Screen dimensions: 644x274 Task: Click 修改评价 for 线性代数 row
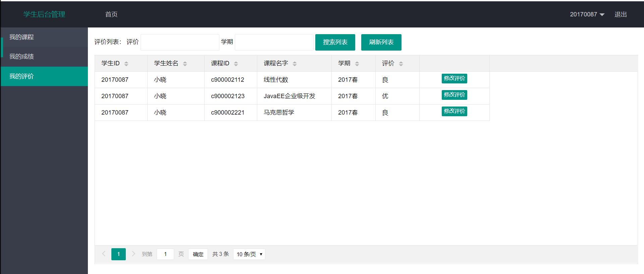coord(454,78)
